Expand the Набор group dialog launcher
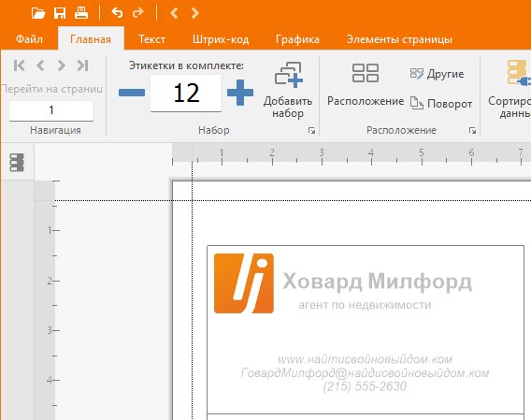531x420 pixels. click(x=311, y=131)
